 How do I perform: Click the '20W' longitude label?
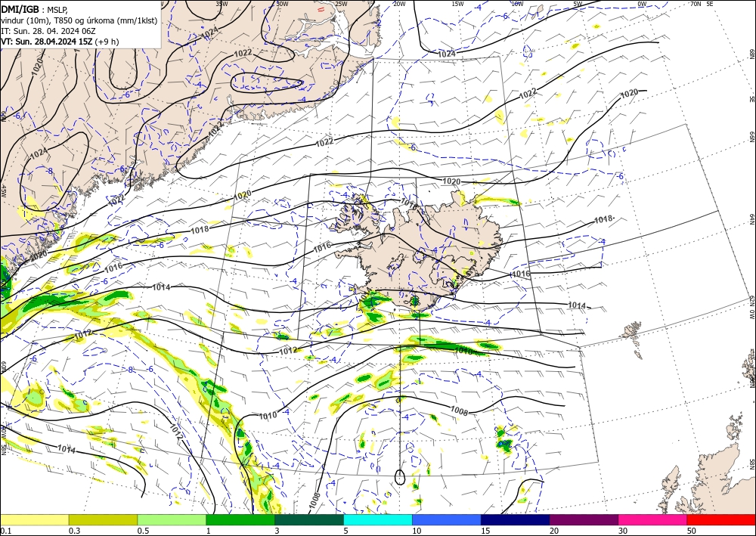point(398,4)
